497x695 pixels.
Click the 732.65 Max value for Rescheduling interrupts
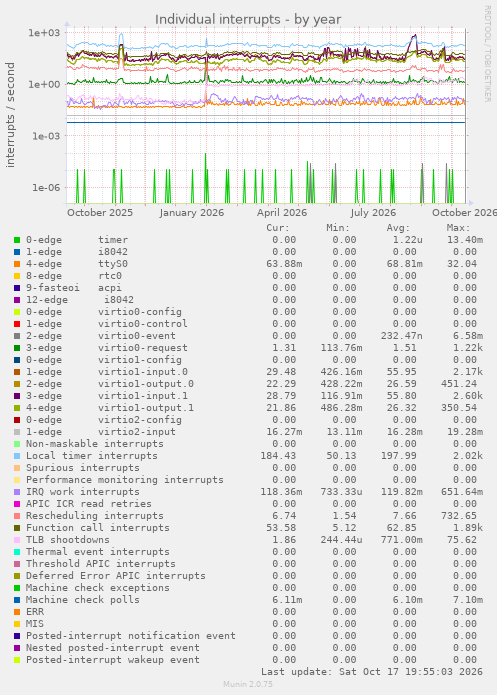pos(459,516)
